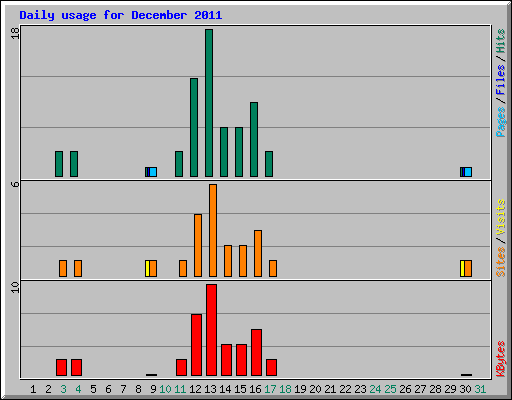Image resolution: width=512 pixels, height=400 pixels.
Task: Click the red KBytes bar for day 13
Action: pyautogui.click(x=212, y=330)
